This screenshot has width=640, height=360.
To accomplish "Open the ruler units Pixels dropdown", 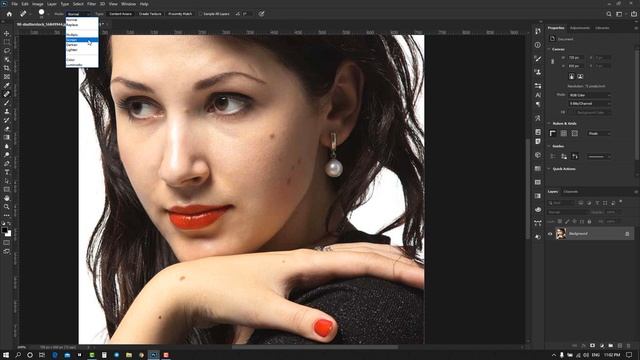I will (x=599, y=133).
